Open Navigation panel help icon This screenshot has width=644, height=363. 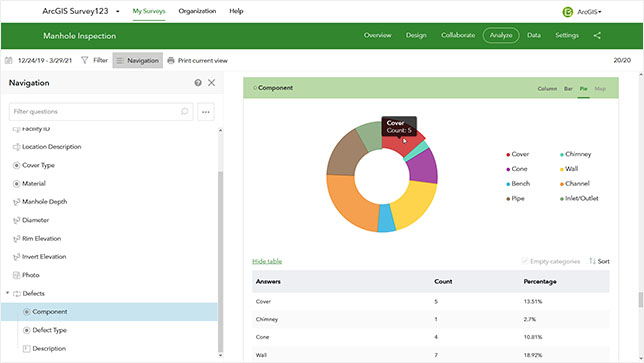pos(198,83)
